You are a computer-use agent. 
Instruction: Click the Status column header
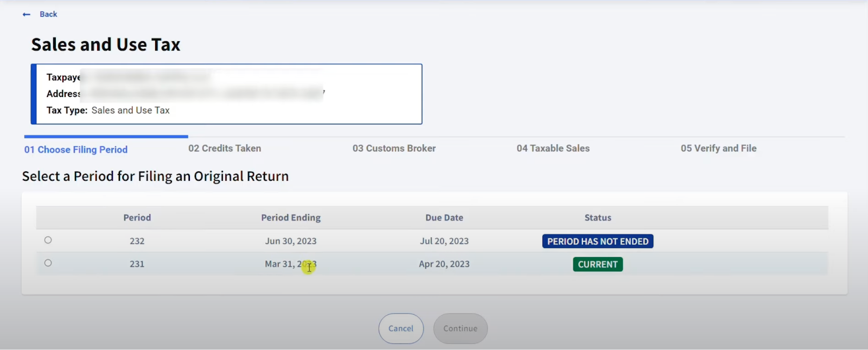pos(597,217)
